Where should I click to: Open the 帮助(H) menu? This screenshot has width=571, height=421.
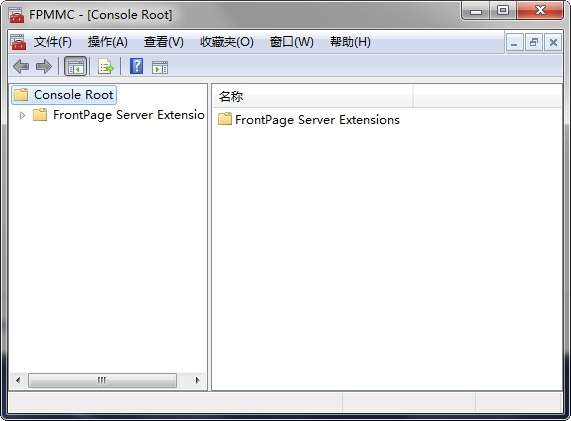(x=350, y=42)
